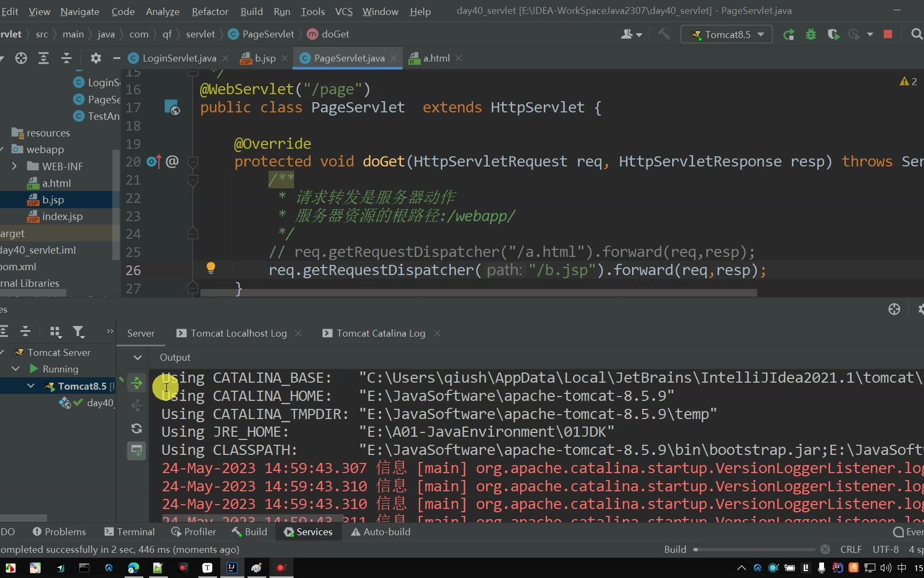Fold doGet method at line 20
The width and height of the screenshot is (924, 578).
tap(193, 161)
